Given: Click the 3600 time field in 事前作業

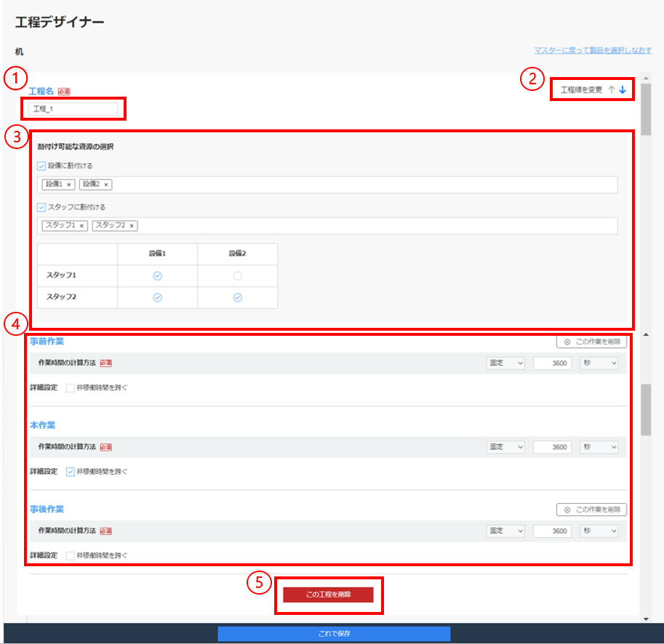Looking at the screenshot, I should click(x=552, y=363).
